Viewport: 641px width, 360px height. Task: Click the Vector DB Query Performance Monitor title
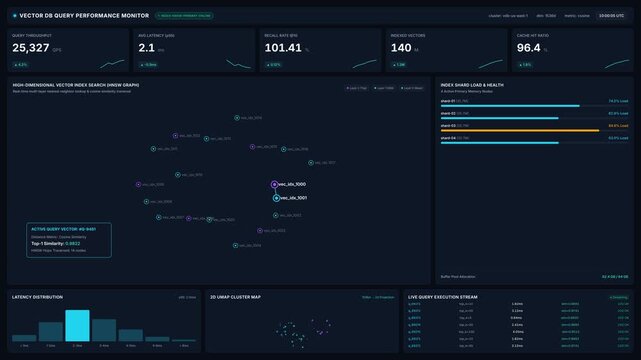pos(84,16)
